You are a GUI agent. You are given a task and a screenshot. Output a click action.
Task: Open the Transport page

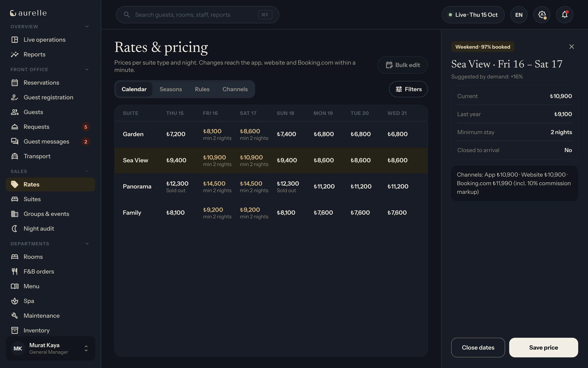pyautogui.click(x=50, y=156)
